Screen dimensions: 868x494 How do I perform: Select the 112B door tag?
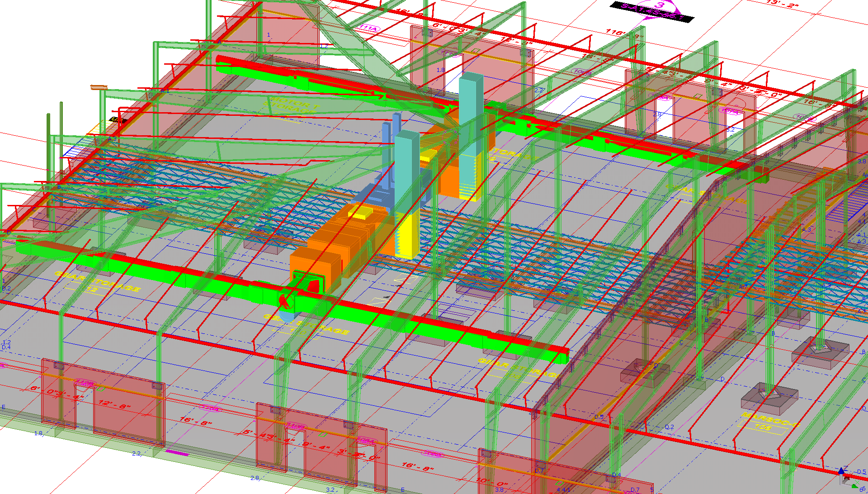click(x=85, y=383)
